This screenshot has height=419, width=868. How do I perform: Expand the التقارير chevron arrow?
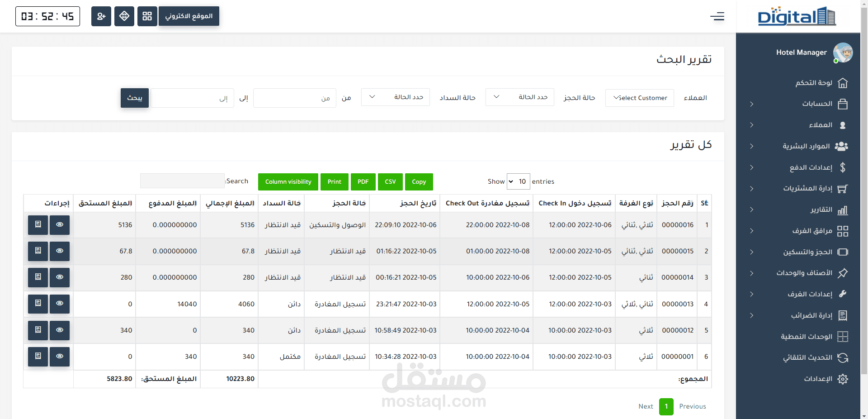[x=751, y=209]
